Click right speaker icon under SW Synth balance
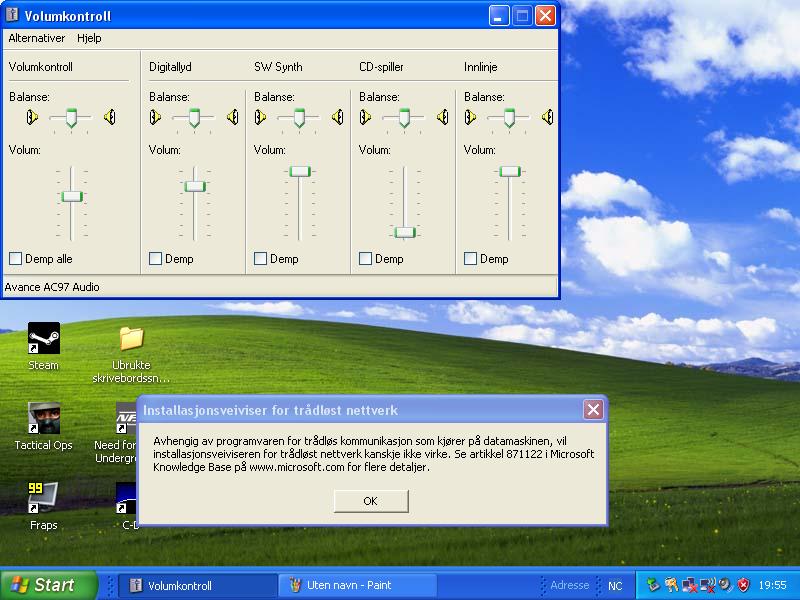This screenshot has height=600, width=800. [x=338, y=117]
